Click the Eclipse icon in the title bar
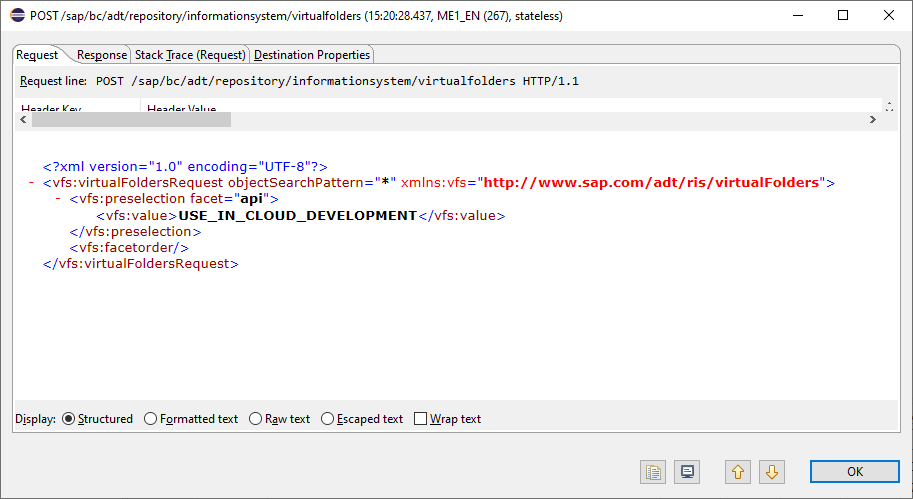The width and height of the screenshot is (913, 499). point(17,16)
